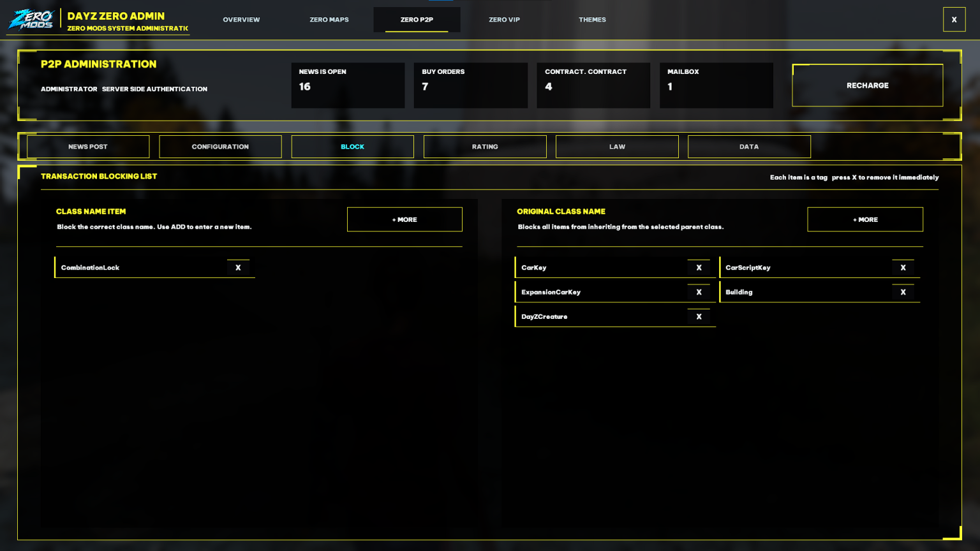Select the ExpansionCarKey tag text

[x=551, y=292]
